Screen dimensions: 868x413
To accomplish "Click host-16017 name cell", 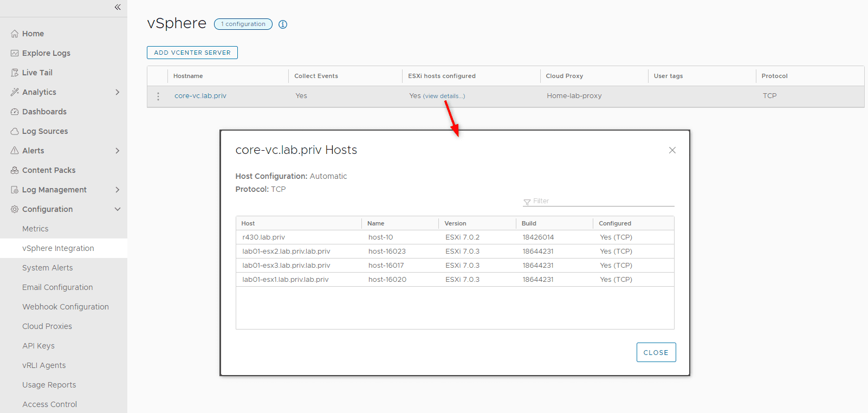I will click(x=386, y=266).
